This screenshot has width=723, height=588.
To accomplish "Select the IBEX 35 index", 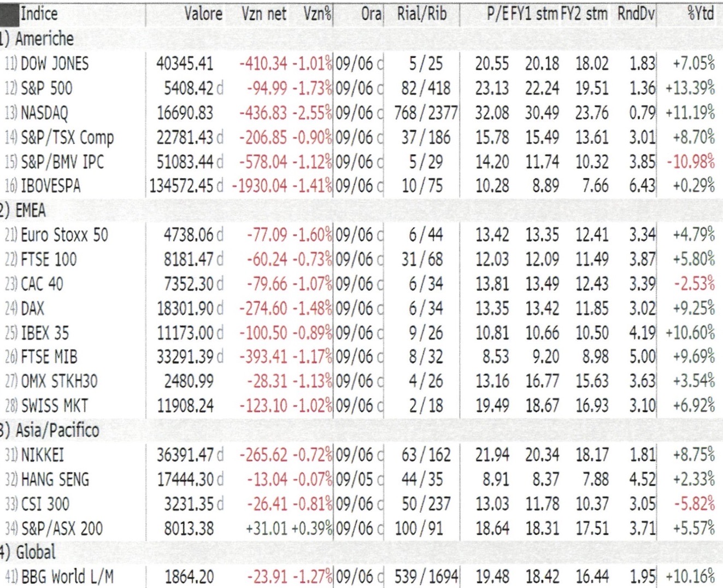I will click(x=45, y=332).
